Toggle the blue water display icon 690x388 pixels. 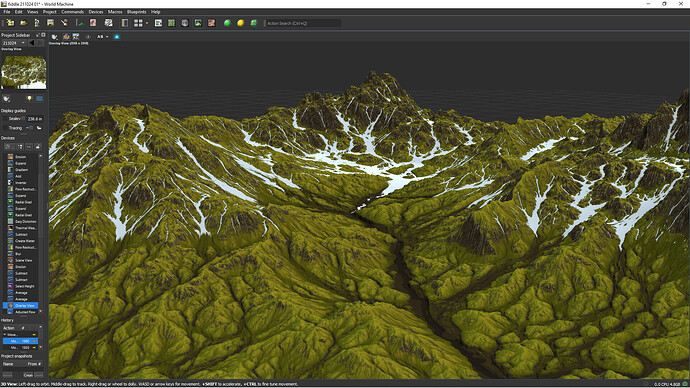pyautogui.click(x=39, y=99)
